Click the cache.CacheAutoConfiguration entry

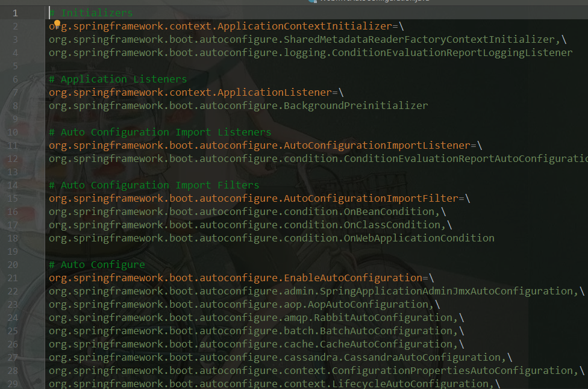point(257,344)
